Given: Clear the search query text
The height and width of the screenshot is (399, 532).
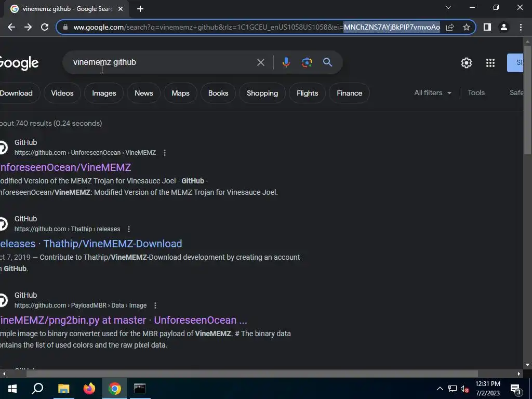Looking at the screenshot, I should pyautogui.click(x=261, y=62).
